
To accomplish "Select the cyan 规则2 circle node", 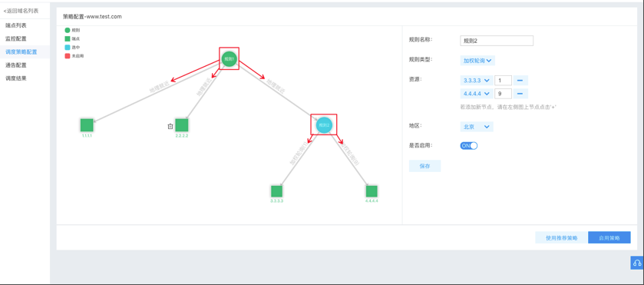I will 324,125.
